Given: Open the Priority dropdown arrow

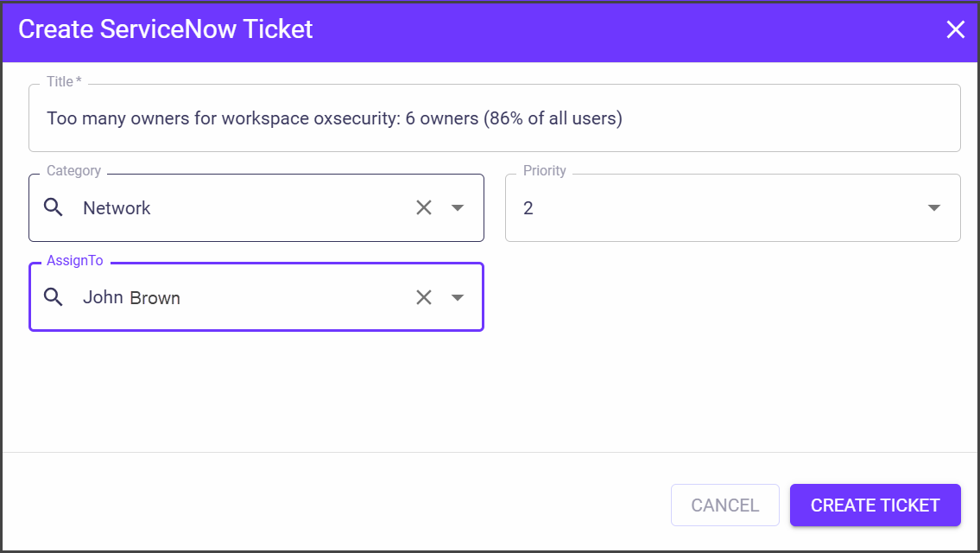Looking at the screenshot, I should 933,208.
